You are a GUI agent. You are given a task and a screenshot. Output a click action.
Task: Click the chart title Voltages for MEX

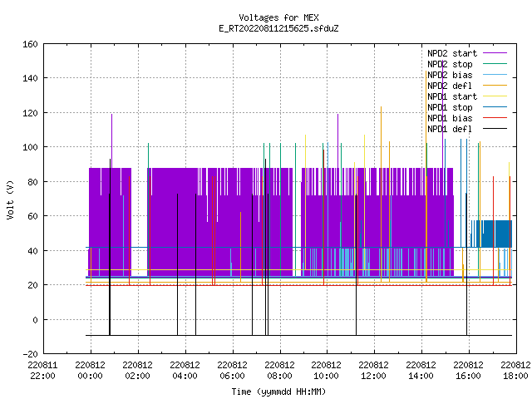pos(279,17)
